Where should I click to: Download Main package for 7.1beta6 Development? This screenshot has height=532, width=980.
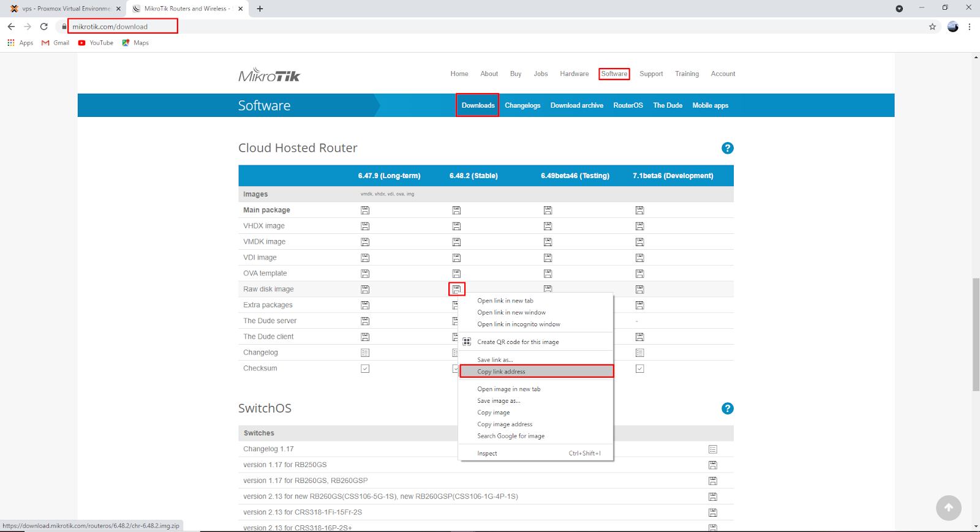[x=639, y=210]
